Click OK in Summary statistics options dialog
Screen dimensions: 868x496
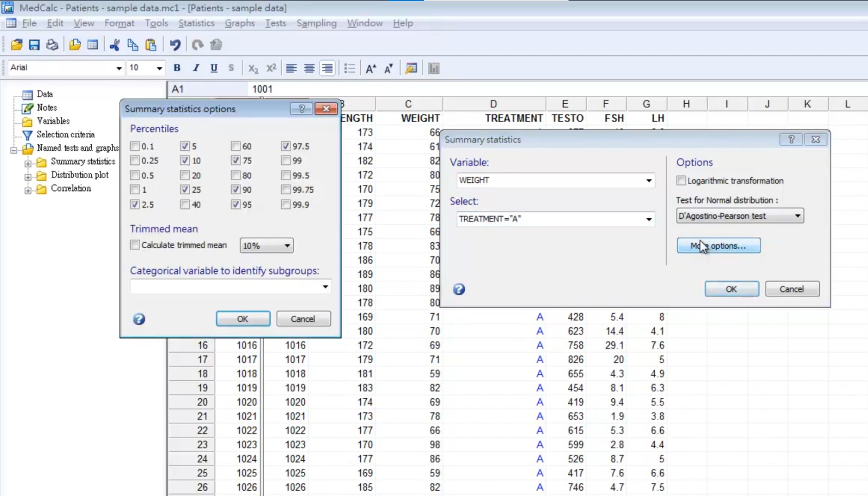(242, 319)
